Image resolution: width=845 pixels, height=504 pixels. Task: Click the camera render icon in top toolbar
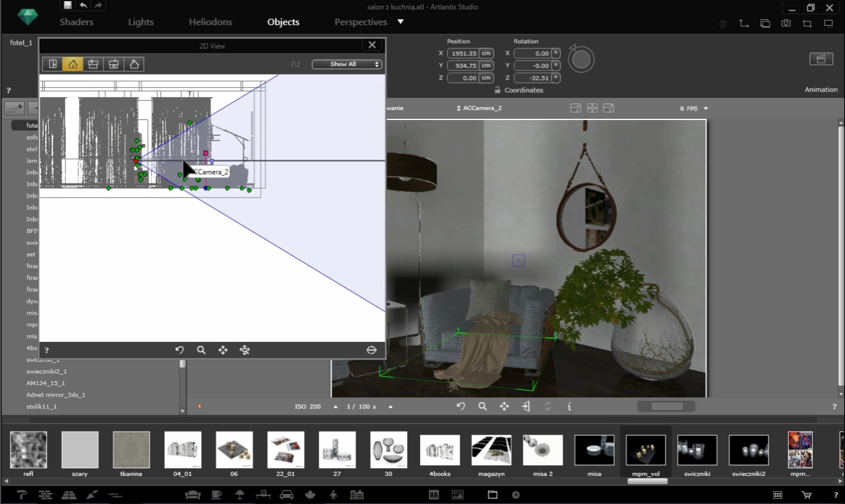786,24
